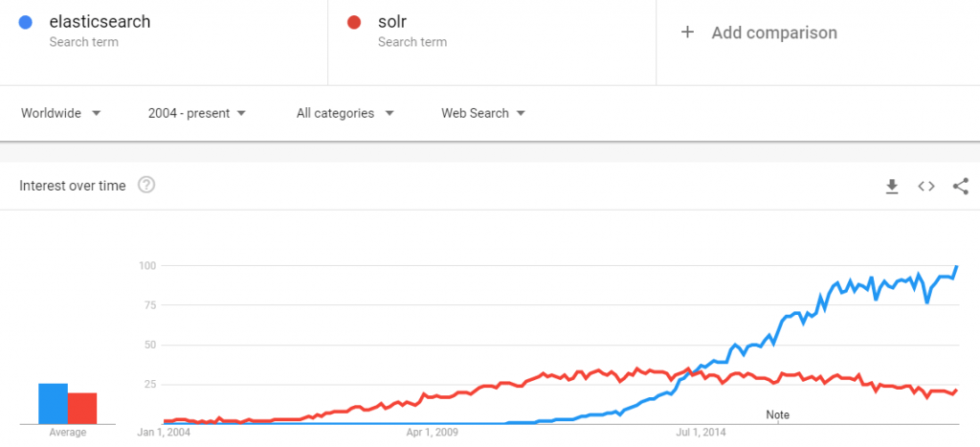
Task: Open the embed code icon
Action: tap(926, 187)
